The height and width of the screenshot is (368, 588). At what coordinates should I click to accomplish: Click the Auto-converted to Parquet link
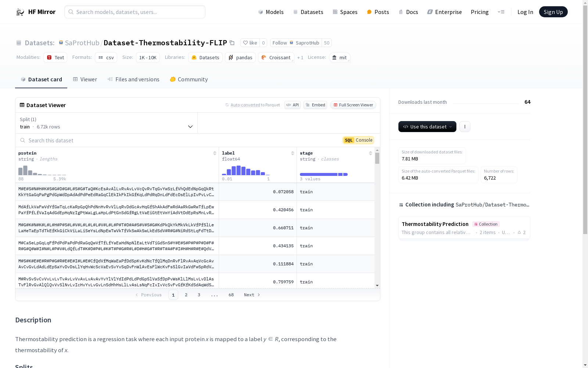coord(245,105)
